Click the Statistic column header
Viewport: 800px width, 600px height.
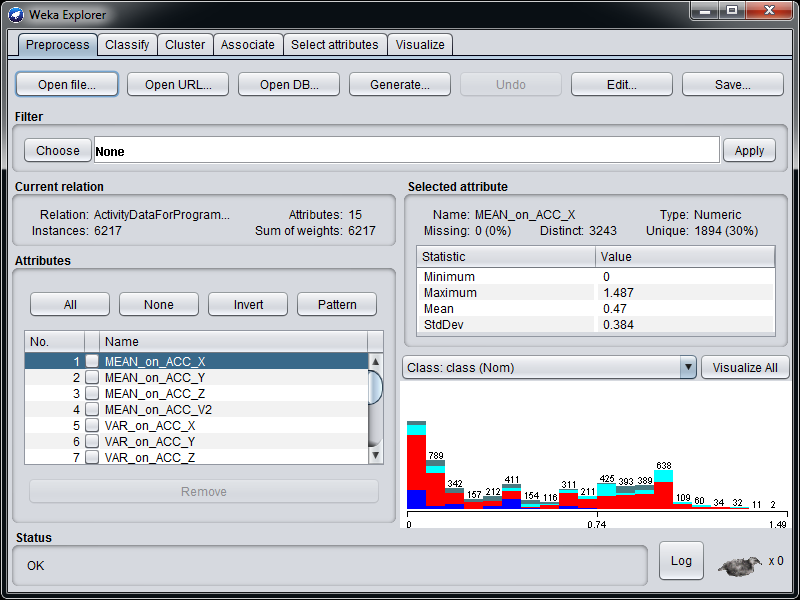coord(506,257)
